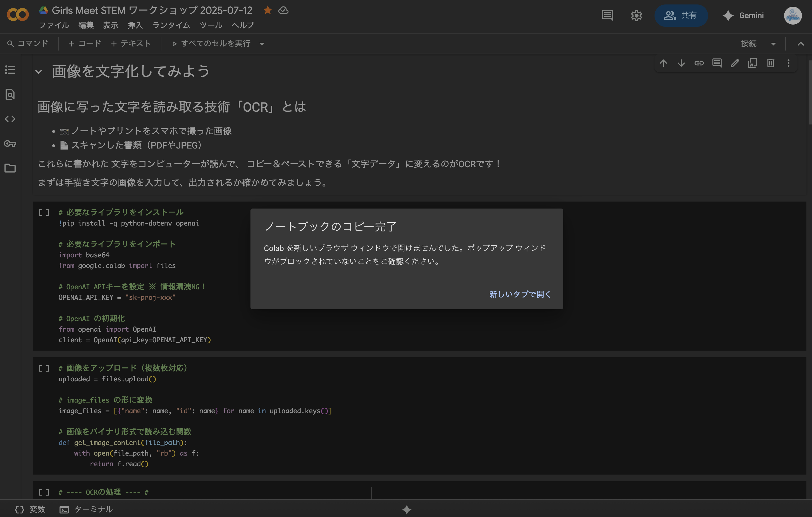Open the 接続 connection dropdown arrow
The width and height of the screenshot is (812, 517).
click(773, 44)
